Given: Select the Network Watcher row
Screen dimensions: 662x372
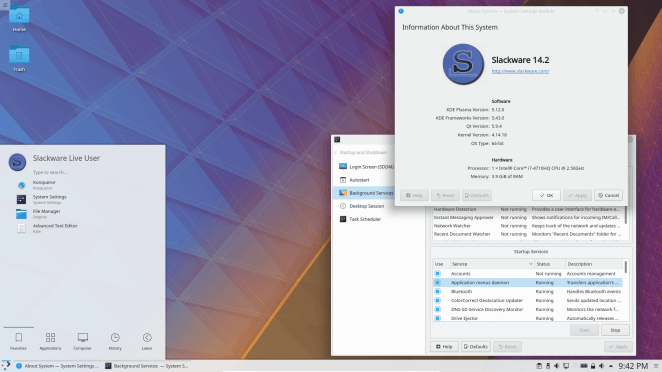Looking at the screenshot, I should point(527,226).
